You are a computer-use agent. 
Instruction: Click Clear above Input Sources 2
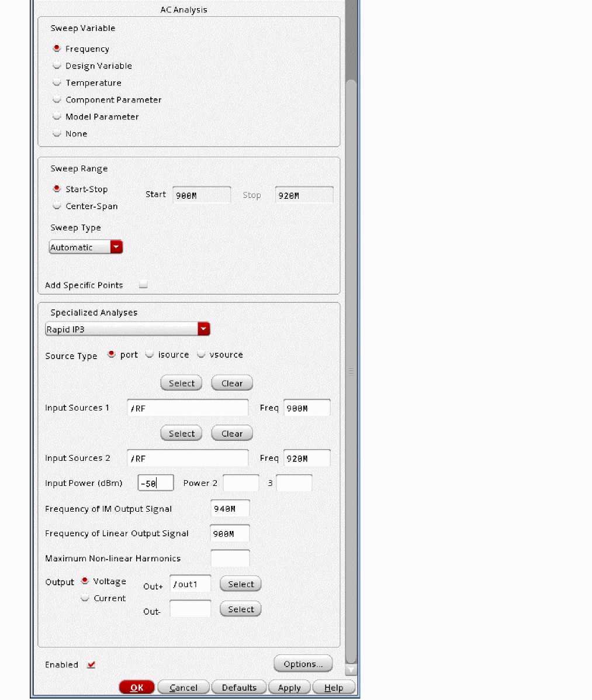(x=232, y=433)
